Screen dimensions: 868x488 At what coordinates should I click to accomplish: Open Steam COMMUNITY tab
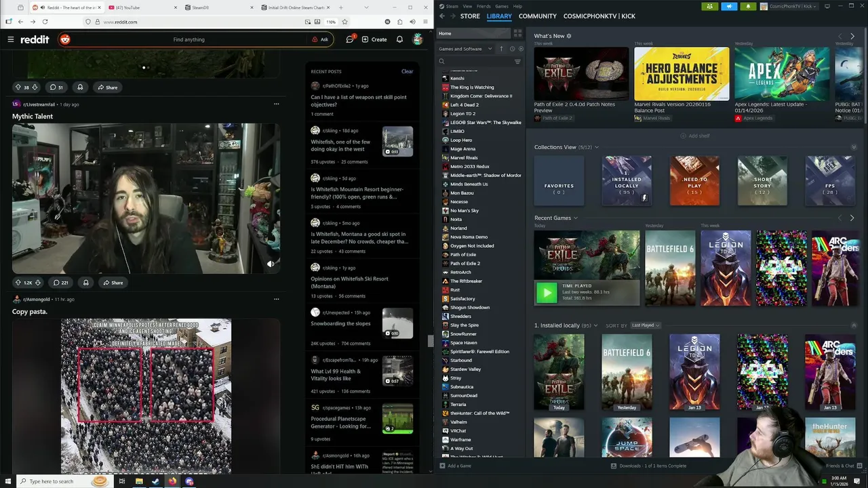point(538,16)
